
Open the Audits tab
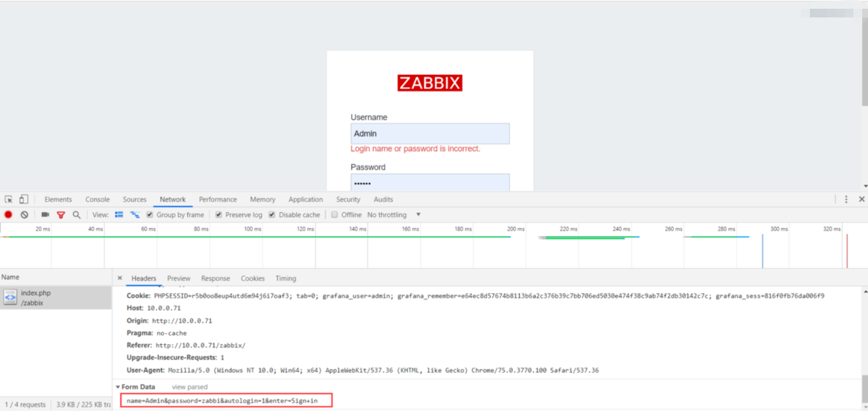click(383, 199)
